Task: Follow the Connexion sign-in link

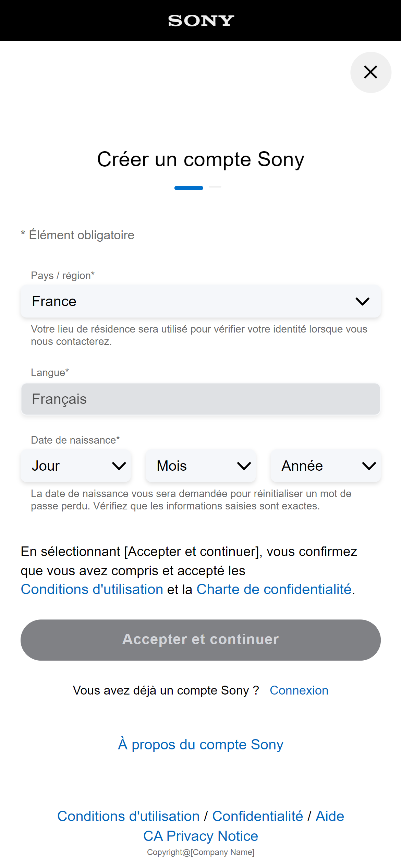Action: coord(299,690)
